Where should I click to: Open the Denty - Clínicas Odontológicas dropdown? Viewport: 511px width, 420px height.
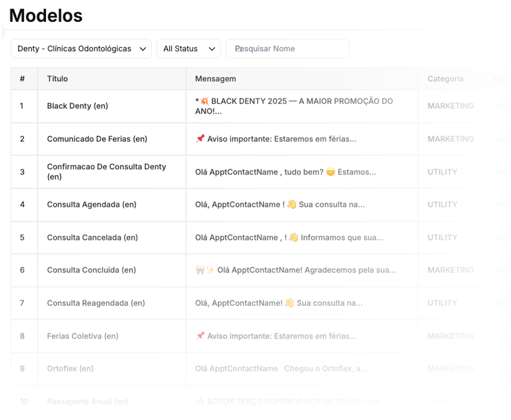pyautogui.click(x=81, y=49)
